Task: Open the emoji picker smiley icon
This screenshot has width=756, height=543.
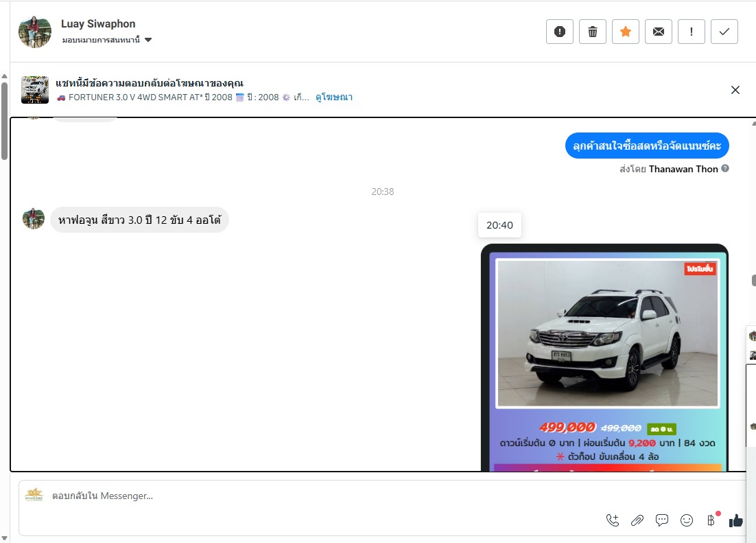Action: coord(687,520)
